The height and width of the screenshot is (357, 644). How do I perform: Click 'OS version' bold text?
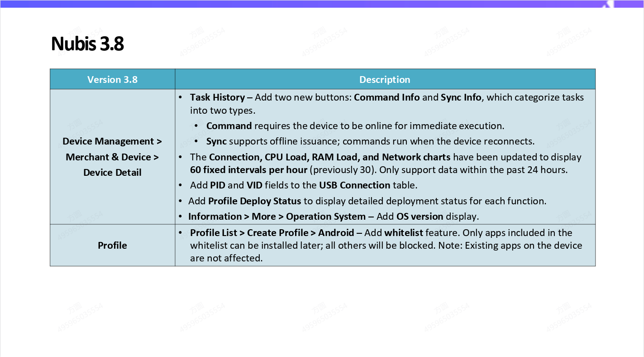tap(420, 216)
